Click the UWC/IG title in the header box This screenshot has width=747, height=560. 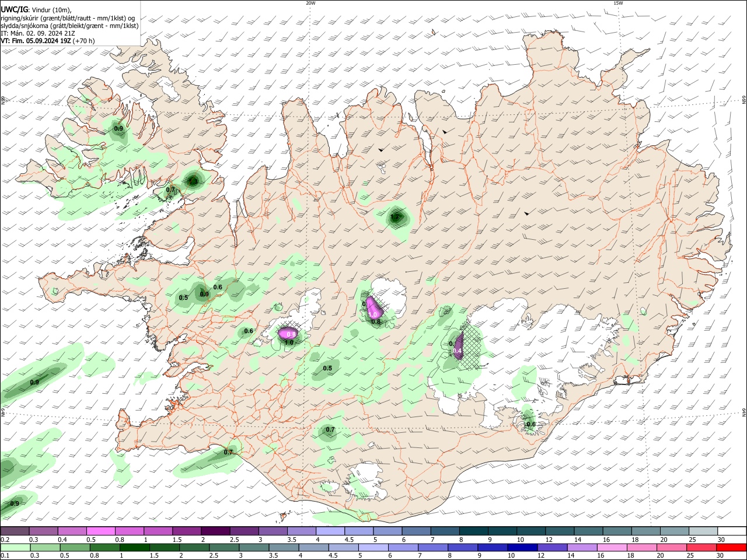click(x=13, y=9)
